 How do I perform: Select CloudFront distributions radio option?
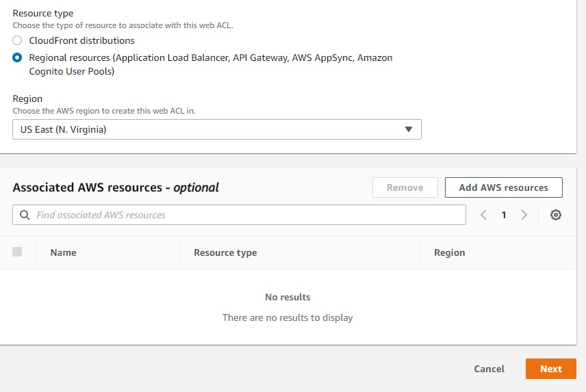click(17, 40)
